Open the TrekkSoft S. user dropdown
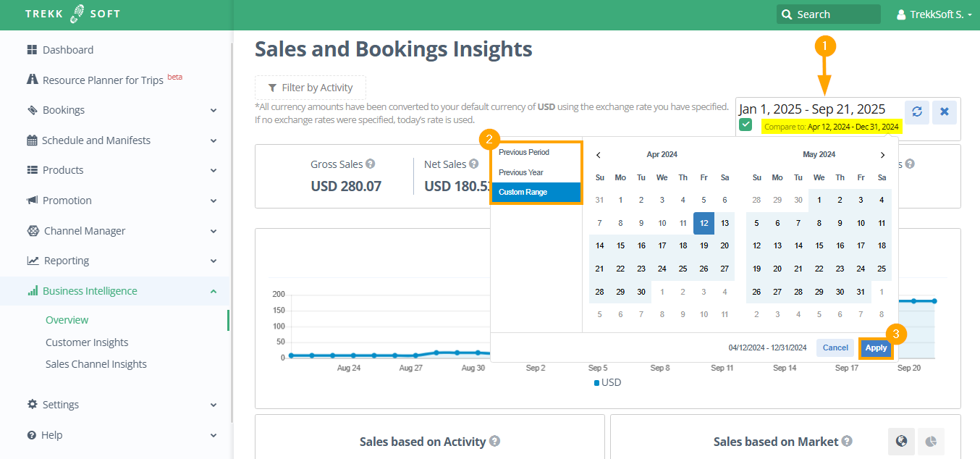Image resolution: width=980 pixels, height=459 pixels. tap(934, 14)
